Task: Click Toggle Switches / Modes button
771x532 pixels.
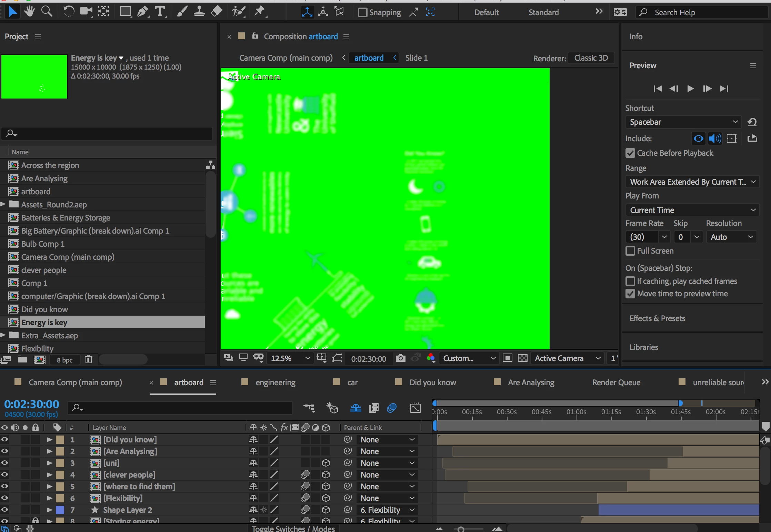Action: (x=293, y=529)
